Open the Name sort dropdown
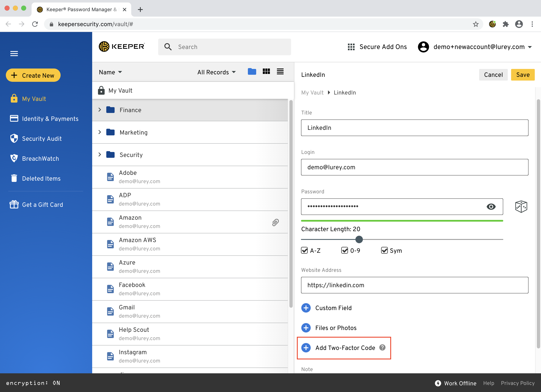 point(110,72)
